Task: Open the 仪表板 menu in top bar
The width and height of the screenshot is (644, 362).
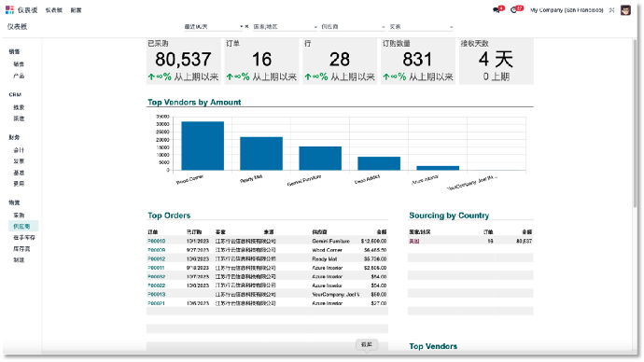Action: click(54, 10)
